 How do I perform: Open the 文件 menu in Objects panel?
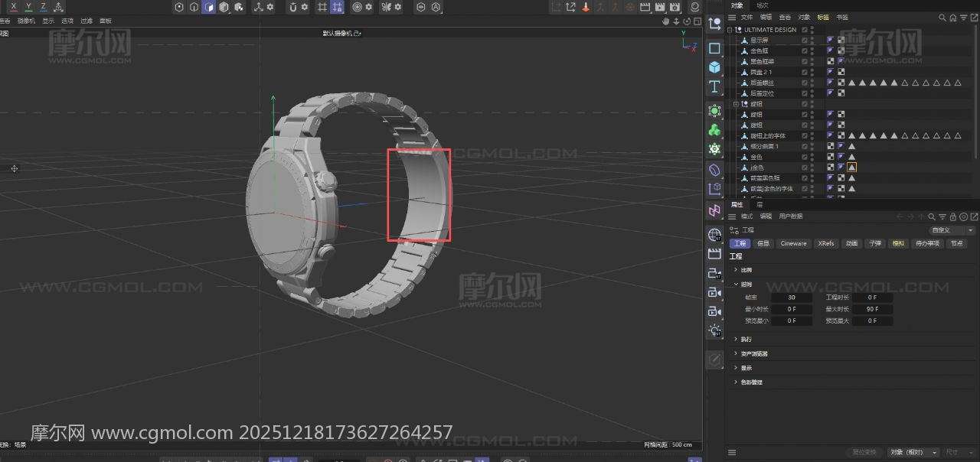point(746,18)
